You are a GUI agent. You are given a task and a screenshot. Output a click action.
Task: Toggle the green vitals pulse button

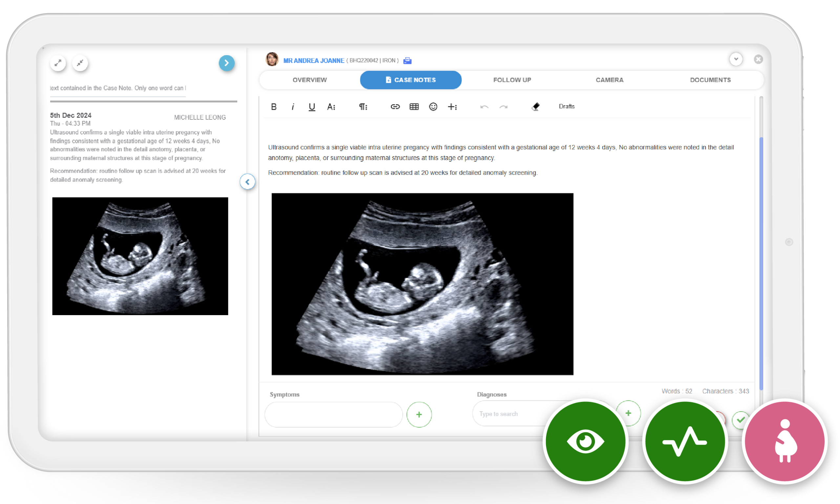pyautogui.click(x=685, y=441)
